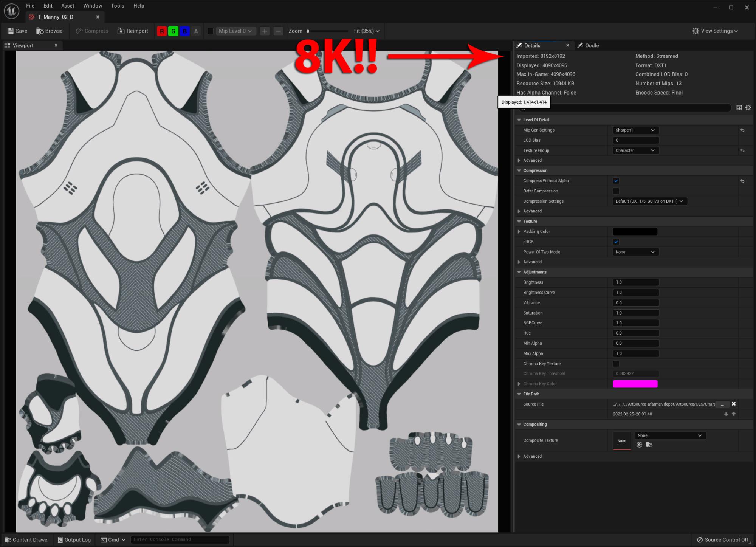
Task: Open the Asset menu
Action: coord(68,6)
